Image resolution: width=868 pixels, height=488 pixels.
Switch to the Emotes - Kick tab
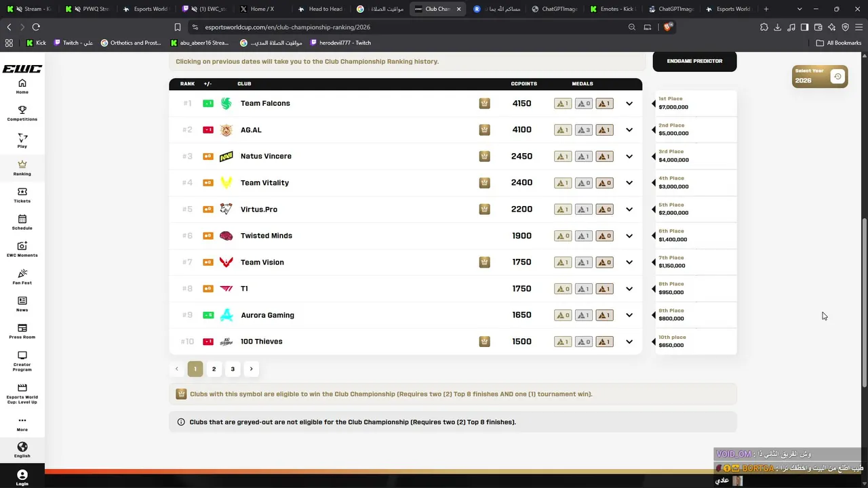pos(612,9)
